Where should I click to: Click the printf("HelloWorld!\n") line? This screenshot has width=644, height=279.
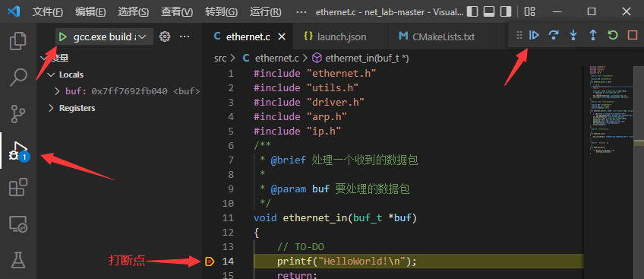point(346,261)
